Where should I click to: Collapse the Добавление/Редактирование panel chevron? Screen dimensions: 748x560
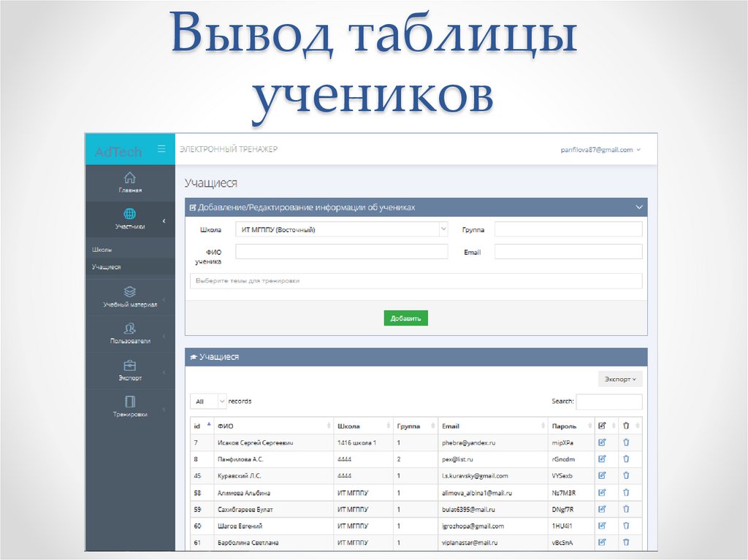[638, 207]
